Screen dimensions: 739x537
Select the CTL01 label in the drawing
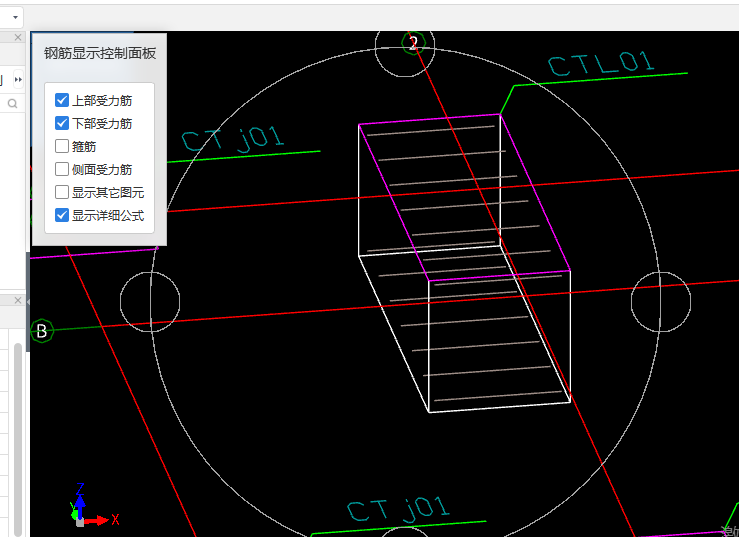601,64
